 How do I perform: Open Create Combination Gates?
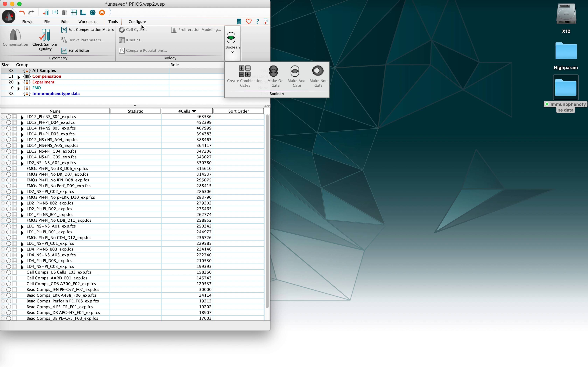click(x=244, y=71)
